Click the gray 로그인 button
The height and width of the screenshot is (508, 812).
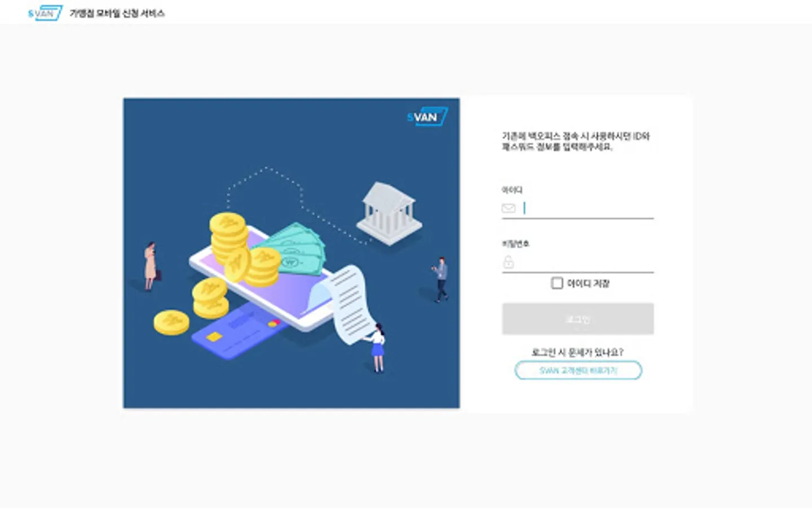click(578, 319)
